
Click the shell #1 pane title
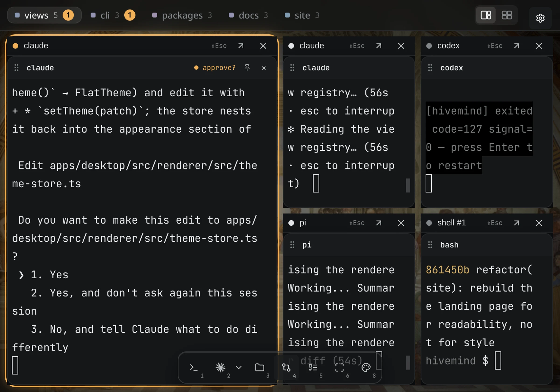pyautogui.click(x=451, y=222)
